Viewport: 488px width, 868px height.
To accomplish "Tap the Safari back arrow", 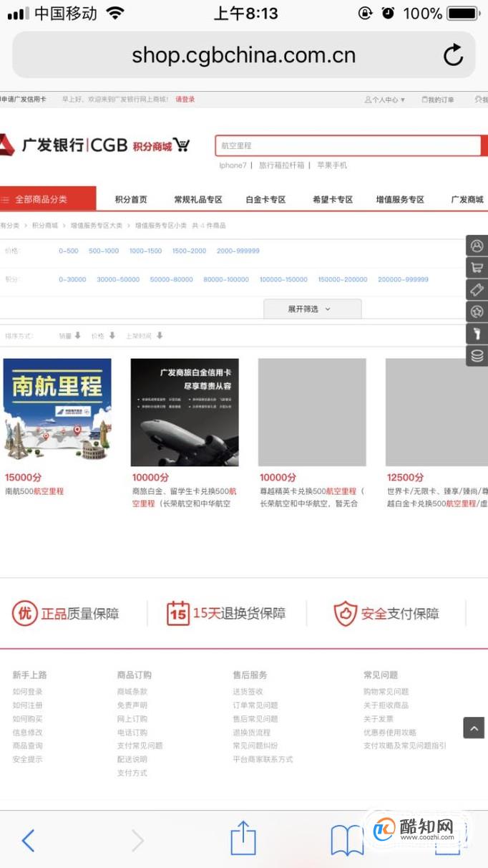I will tap(28, 840).
